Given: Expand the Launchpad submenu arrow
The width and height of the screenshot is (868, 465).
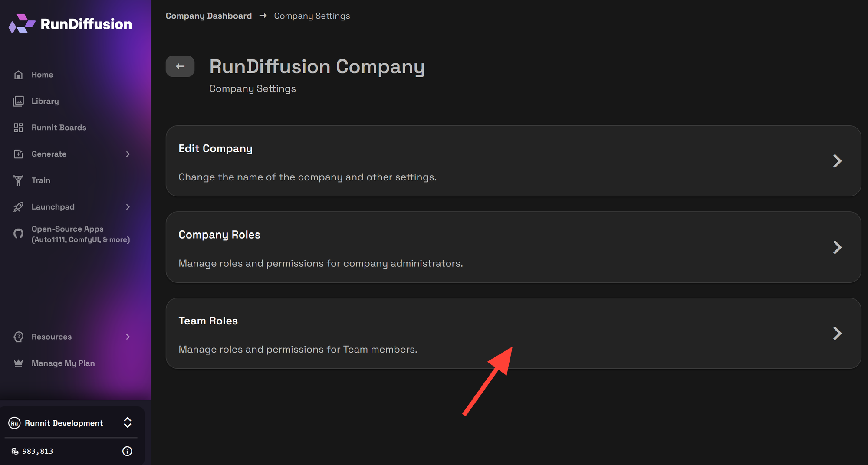Looking at the screenshot, I should (x=128, y=207).
